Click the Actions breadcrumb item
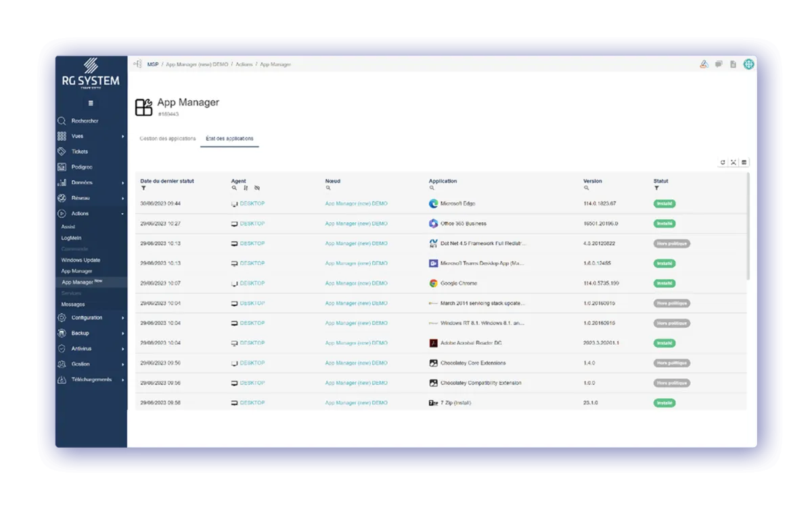 click(x=244, y=64)
